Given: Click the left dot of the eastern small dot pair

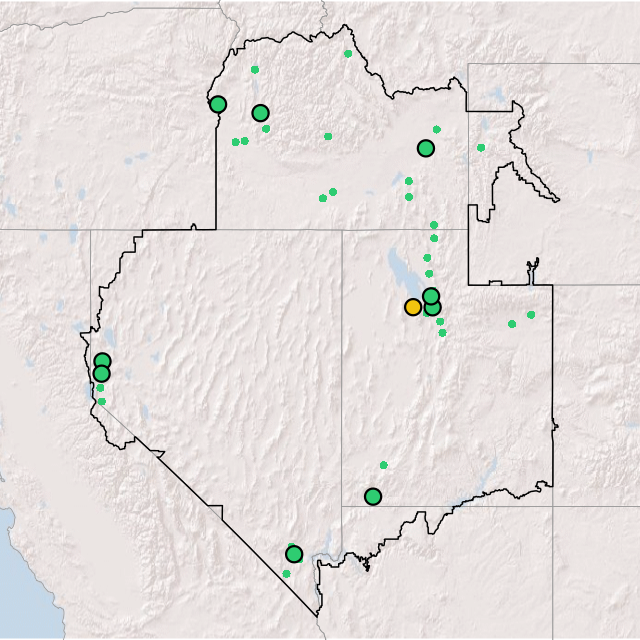Looking at the screenshot, I should click(512, 324).
